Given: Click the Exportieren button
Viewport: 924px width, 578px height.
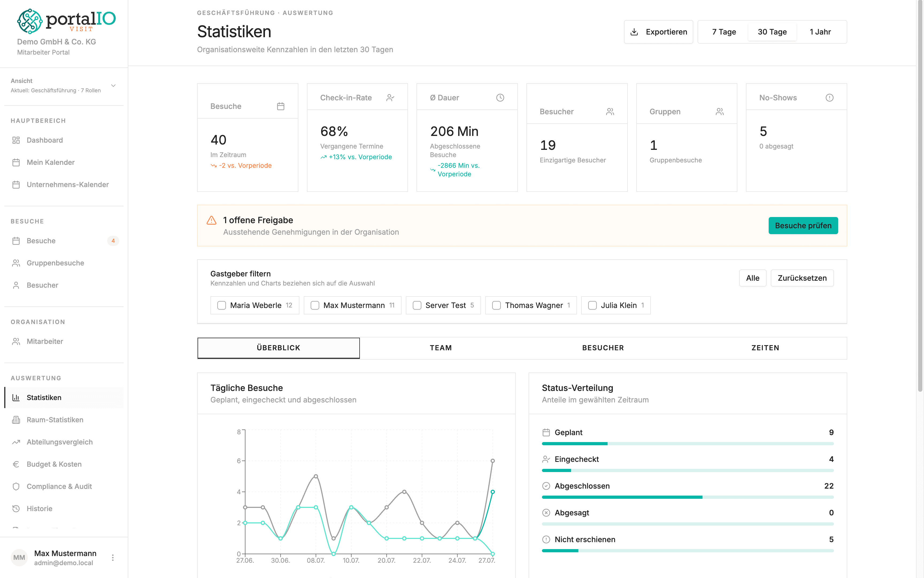Looking at the screenshot, I should click(x=658, y=32).
